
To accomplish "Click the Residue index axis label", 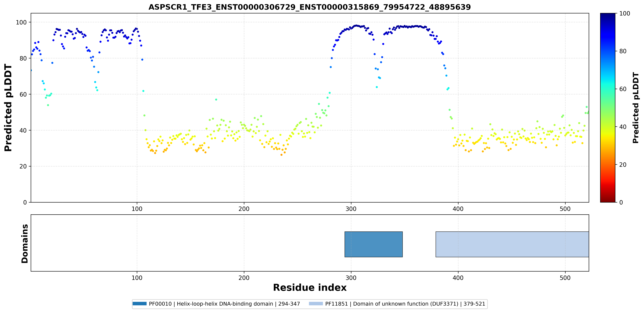I will click(x=310, y=288).
